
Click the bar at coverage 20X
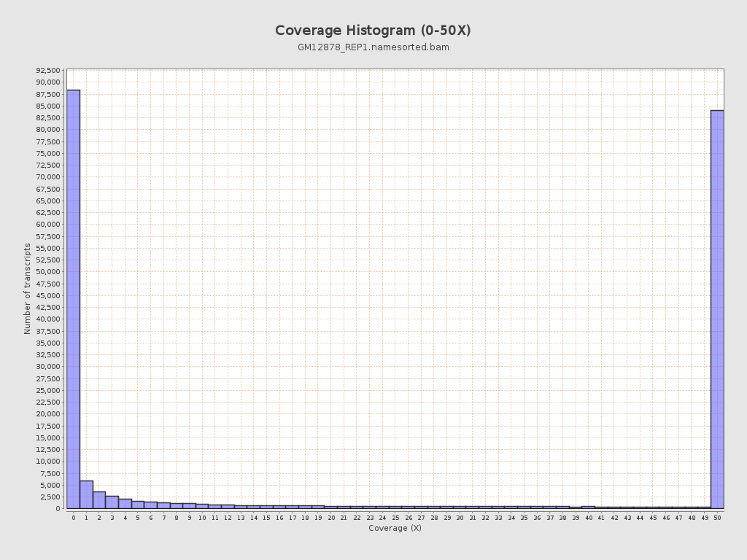(x=331, y=507)
